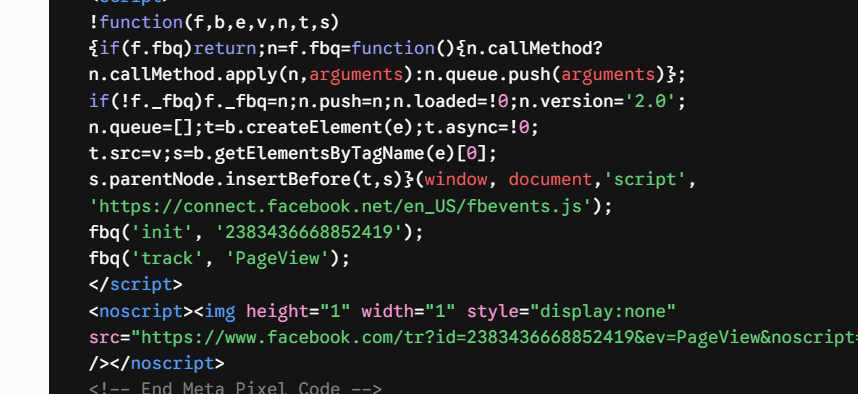The height and width of the screenshot is (394, 858).
Task: Click the '2.0' version string
Action: (x=650, y=101)
